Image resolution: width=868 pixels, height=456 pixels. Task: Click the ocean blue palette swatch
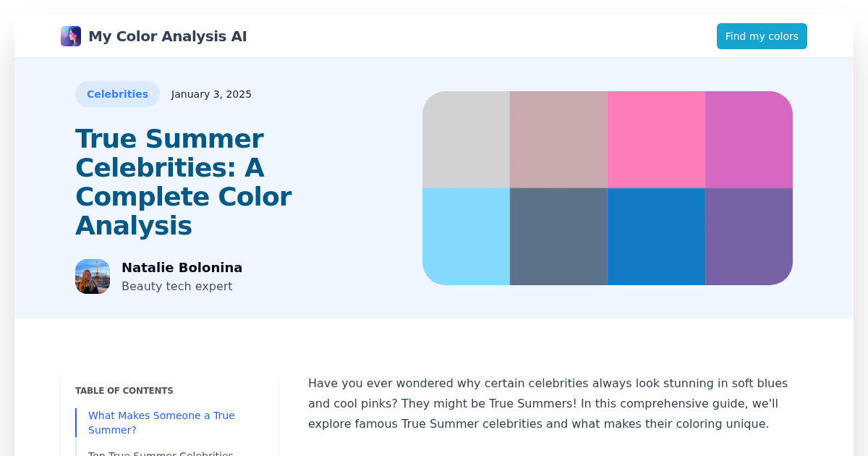point(655,236)
